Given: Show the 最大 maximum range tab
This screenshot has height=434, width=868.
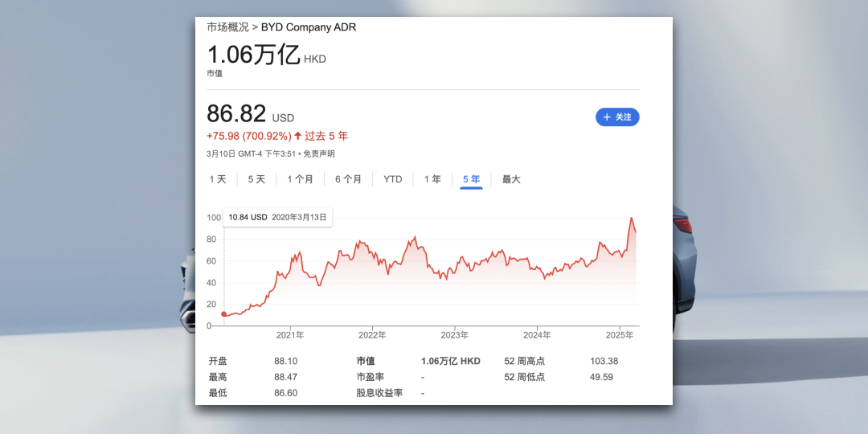Looking at the screenshot, I should point(511,179).
